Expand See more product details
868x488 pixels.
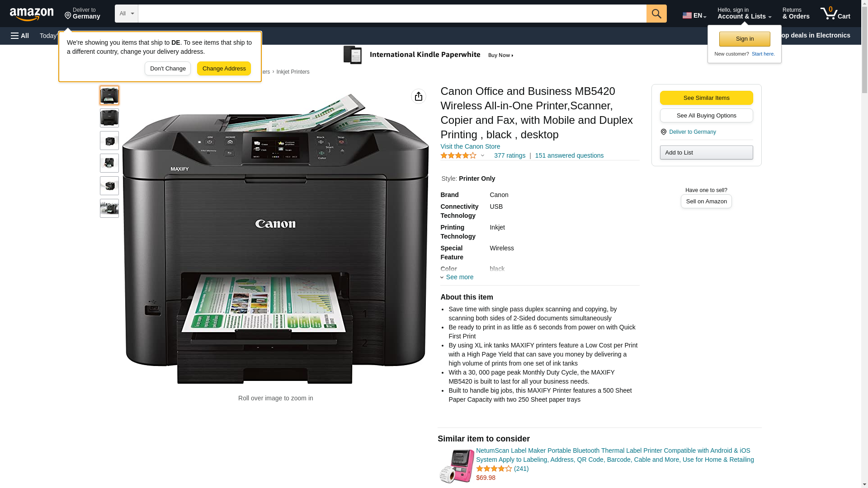457,277
